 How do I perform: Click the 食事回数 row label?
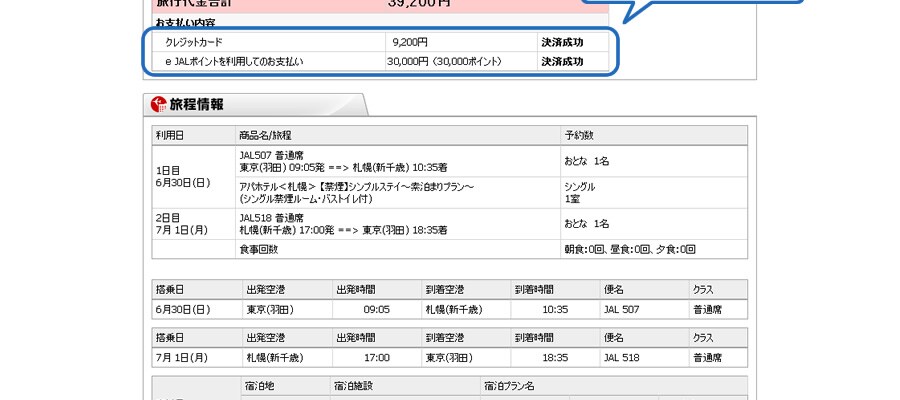(x=258, y=249)
